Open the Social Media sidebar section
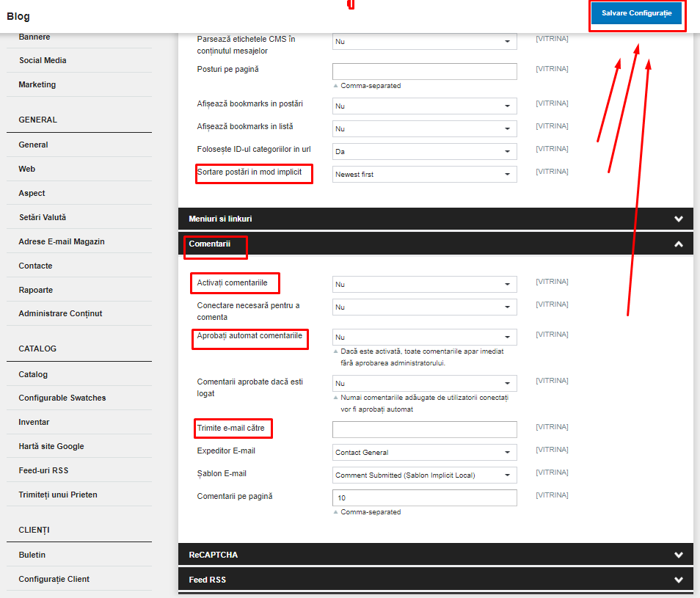 coord(43,60)
